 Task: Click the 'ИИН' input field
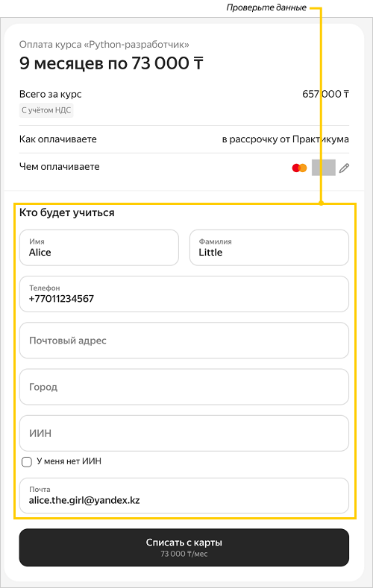[184, 433]
